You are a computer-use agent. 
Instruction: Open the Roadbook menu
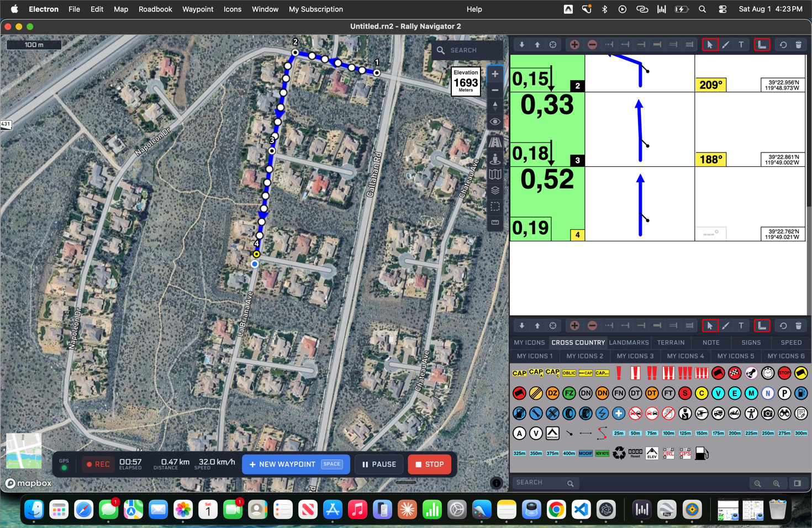[x=155, y=9]
